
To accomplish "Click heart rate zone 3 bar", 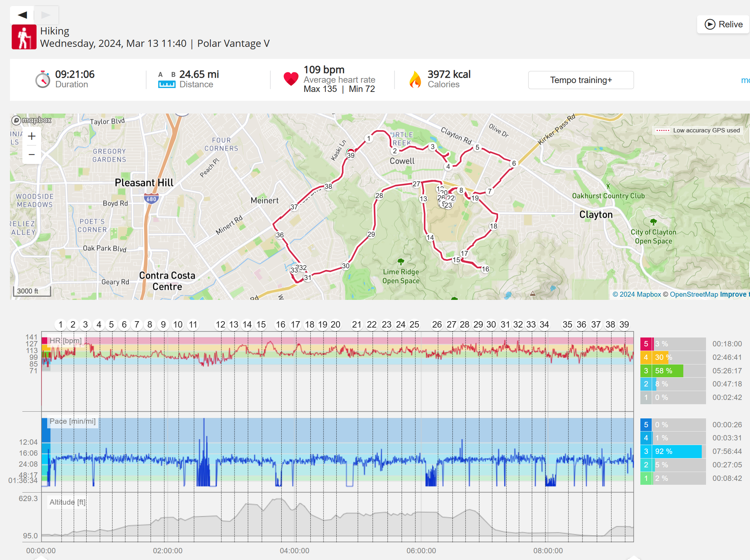I will click(668, 371).
